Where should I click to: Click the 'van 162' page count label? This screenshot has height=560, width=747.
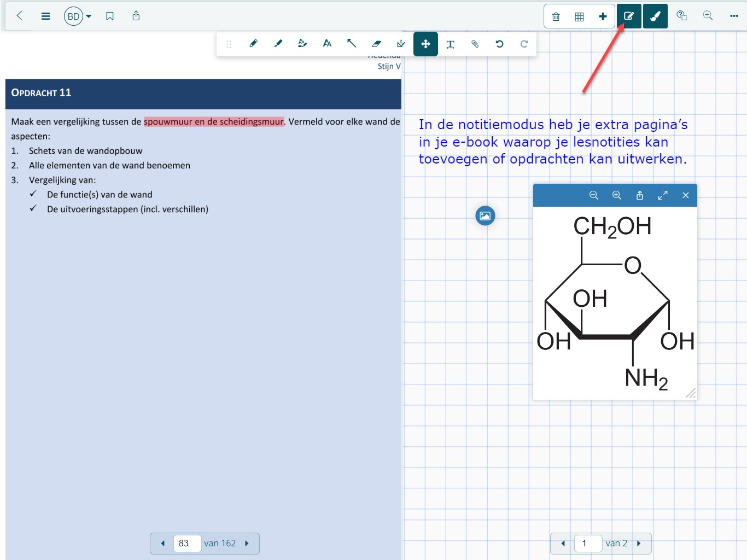point(220,544)
